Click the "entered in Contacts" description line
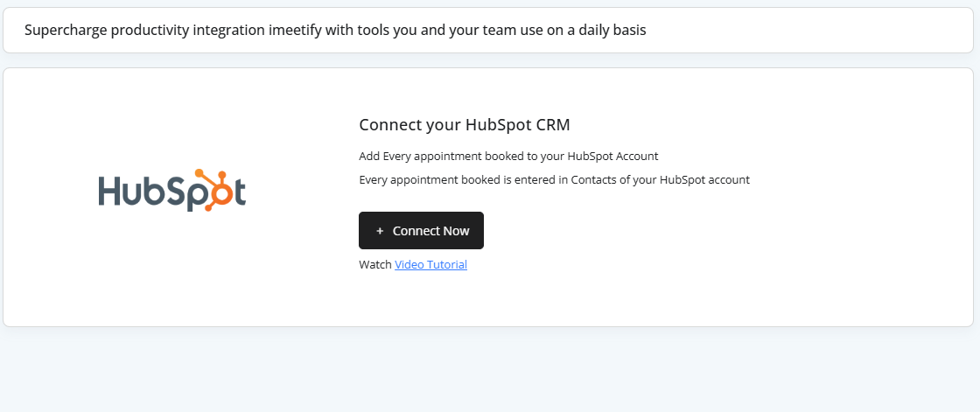Viewport: 980px width, 412px height. click(554, 180)
